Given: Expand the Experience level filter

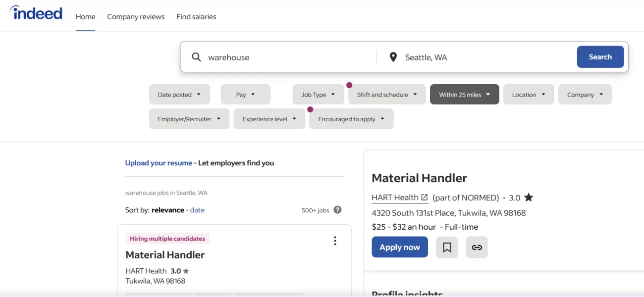Looking at the screenshot, I should click(x=269, y=119).
